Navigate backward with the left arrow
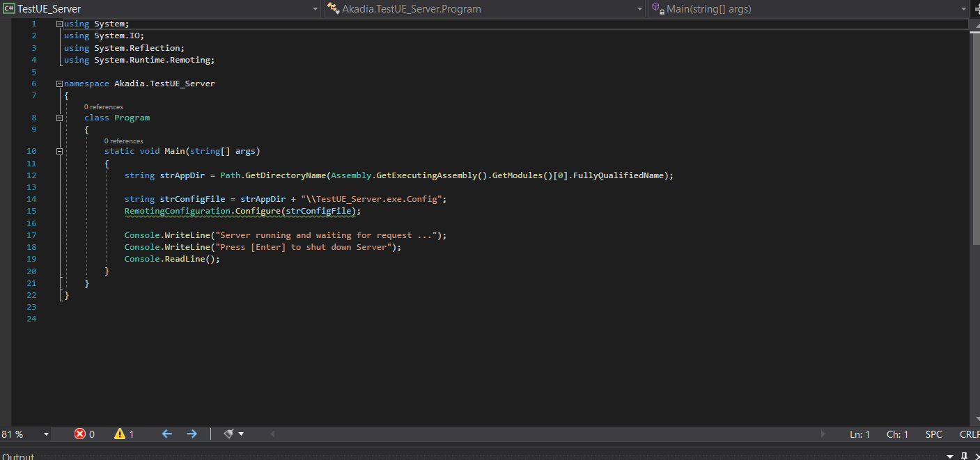This screenshot has width=980, height=460. tap(167, 434)
